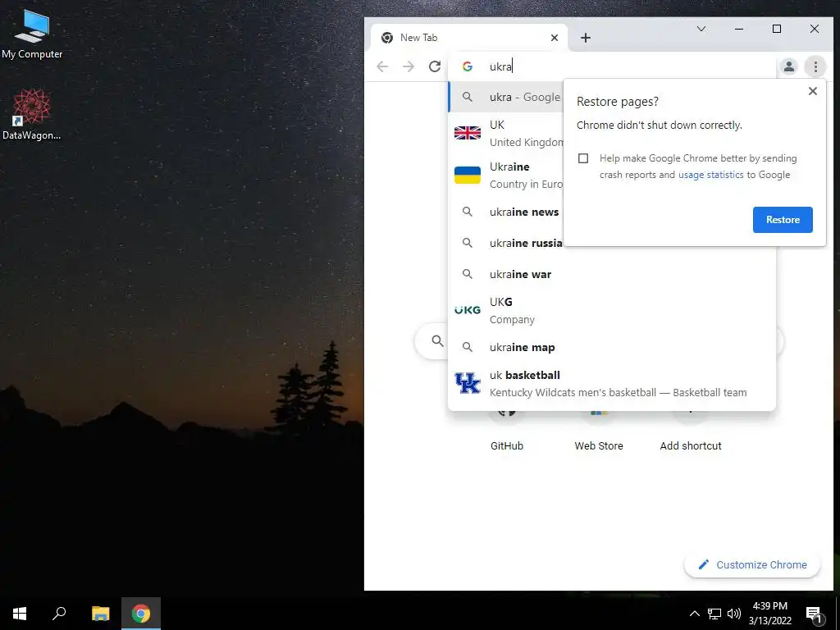Screen dimensions: 840x630
Task: Choose the 'ukraine war' suggestion
Action: click(612, 274)
